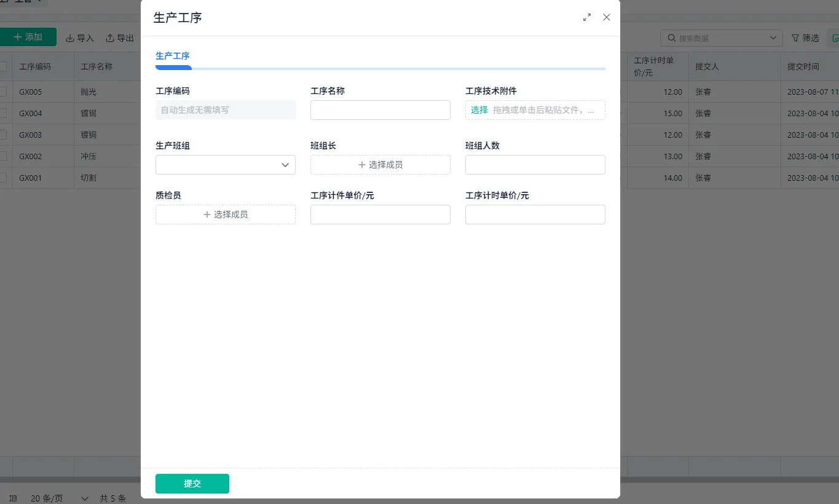Click the 生产工序 tab in the dialog
The width and height of the screenshot is (839, 504).
pyautogui.click(x=173, y=56)
